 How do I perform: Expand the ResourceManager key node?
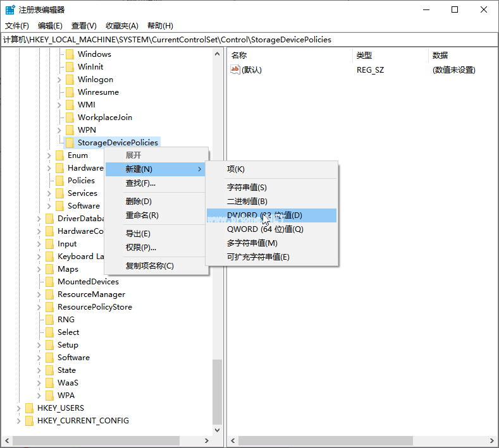pos(39,294)
